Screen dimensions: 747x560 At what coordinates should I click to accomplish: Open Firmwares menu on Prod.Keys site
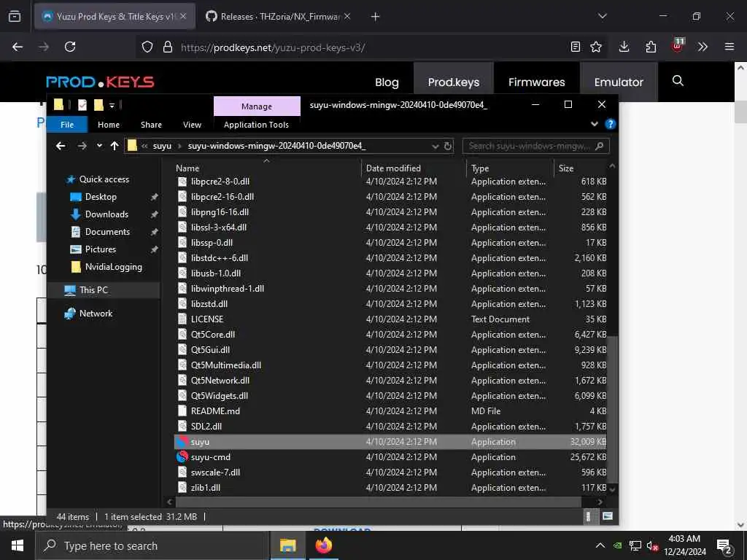pos(536,82)
